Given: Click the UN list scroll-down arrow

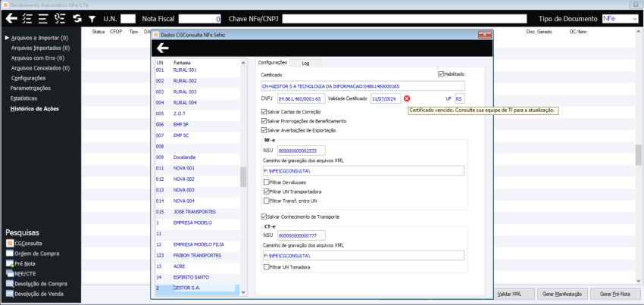Looking at the screenshot, I should [243, 292].
